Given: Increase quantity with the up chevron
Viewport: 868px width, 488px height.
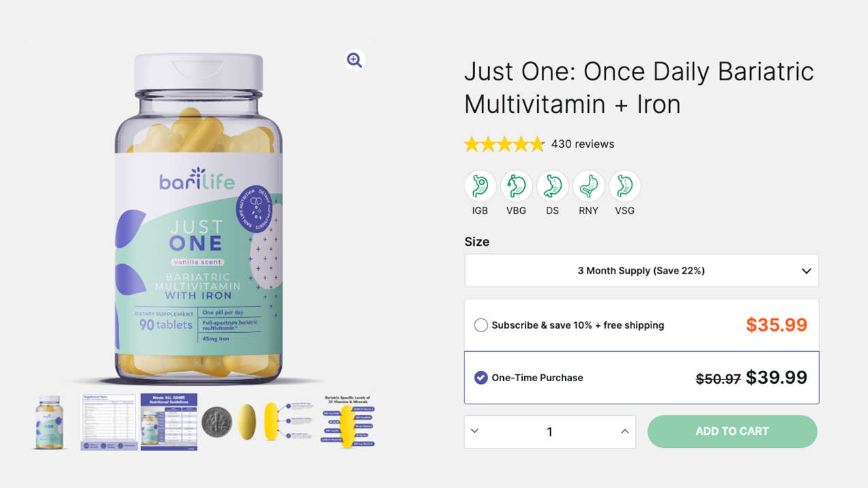Looking at the screenshot, I should point(624,432).
